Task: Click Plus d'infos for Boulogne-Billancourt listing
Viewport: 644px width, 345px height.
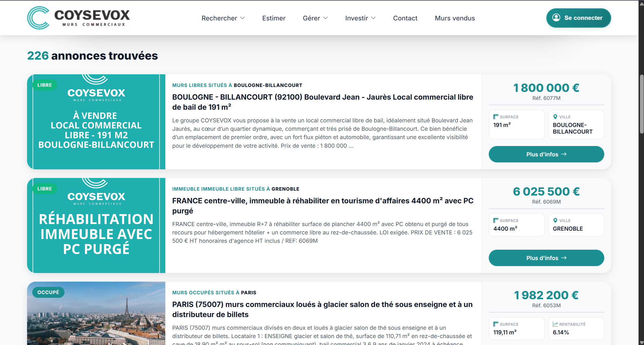Action: [x=546, y=154]
